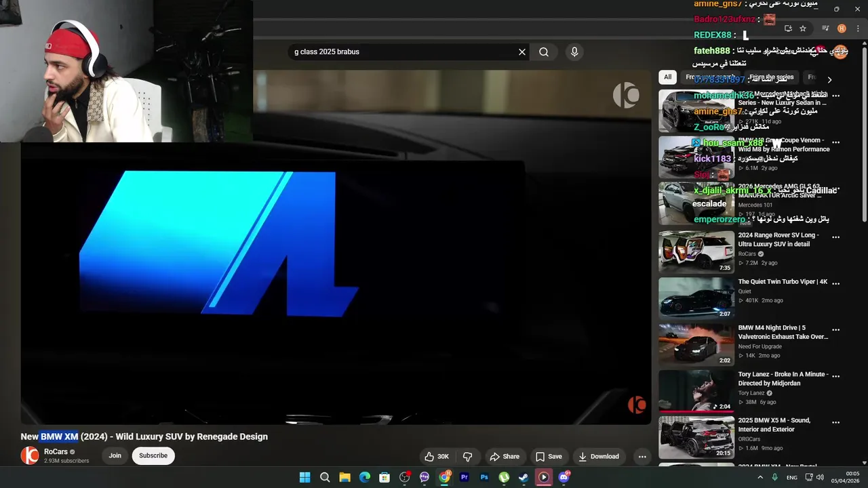Open options for the BMW M4 Night Drive video
This screenshot has height=488, width=868.
click(x=836, y=329)
